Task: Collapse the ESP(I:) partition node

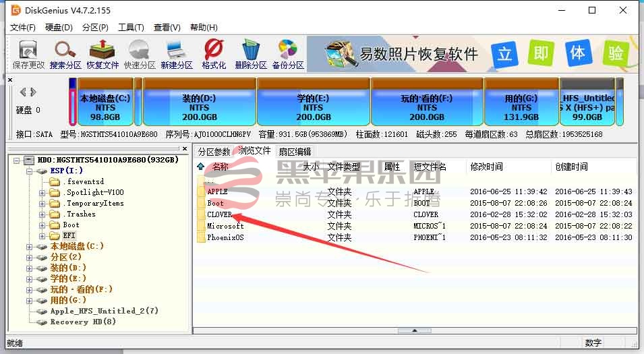Action: pos(29,171)
